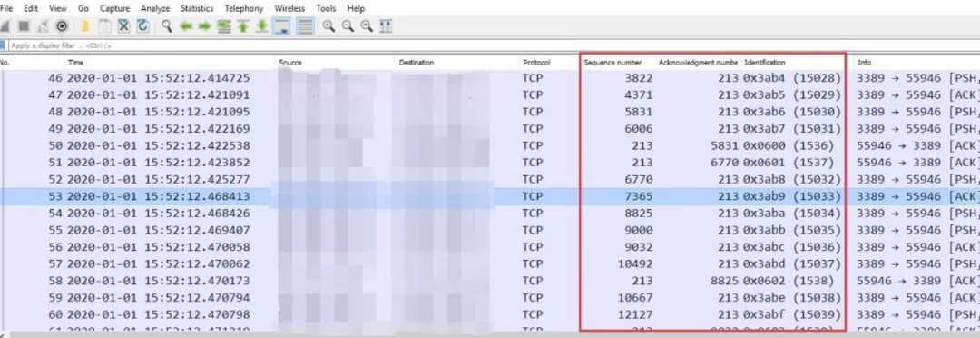
Task: Open the Wireless menu
Action: coord(289,8)
